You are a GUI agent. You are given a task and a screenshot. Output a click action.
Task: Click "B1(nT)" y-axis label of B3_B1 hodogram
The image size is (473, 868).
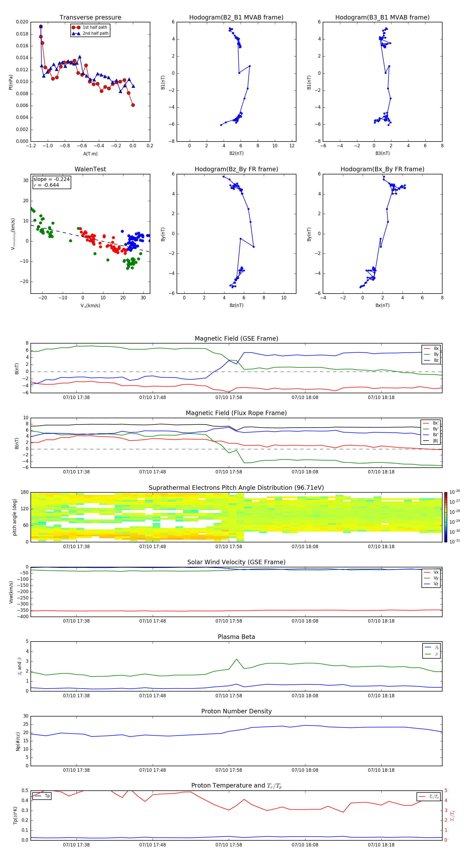(x=309, y=82)
